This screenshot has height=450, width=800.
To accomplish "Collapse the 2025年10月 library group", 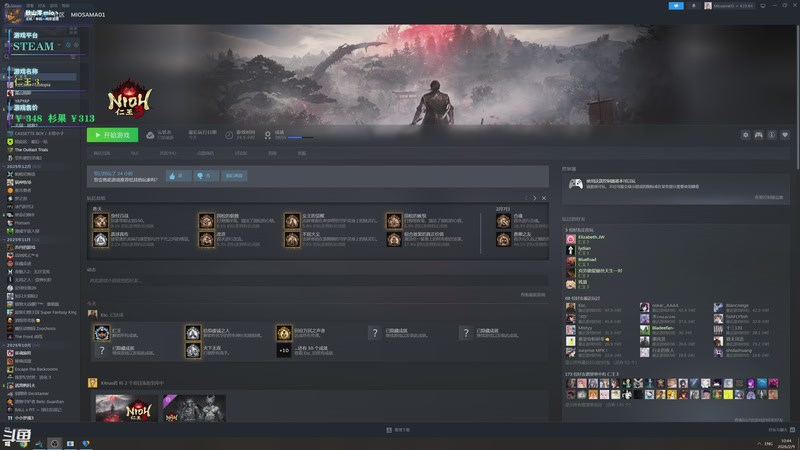I will [18, 345].
